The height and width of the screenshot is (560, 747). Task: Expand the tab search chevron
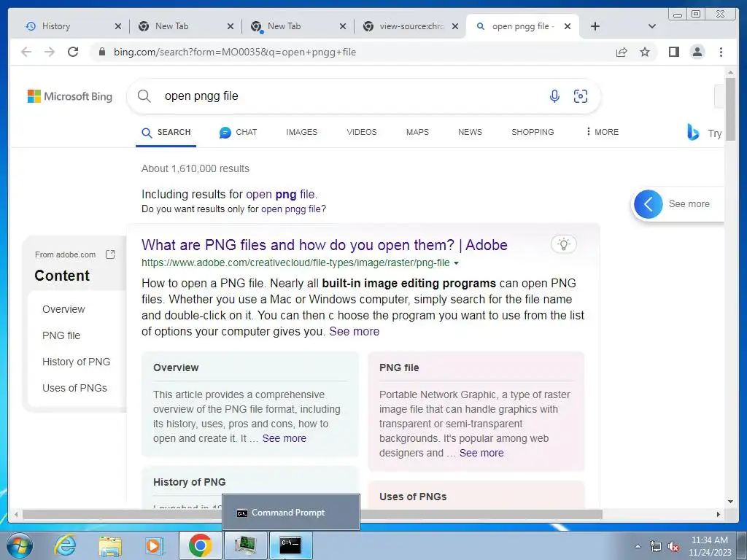pos(652,26)
